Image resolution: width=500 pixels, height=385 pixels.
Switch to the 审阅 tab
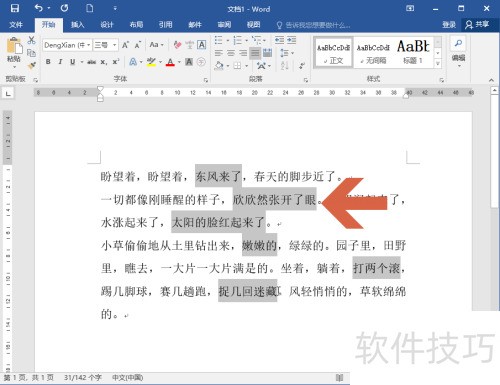click(224, 25)
